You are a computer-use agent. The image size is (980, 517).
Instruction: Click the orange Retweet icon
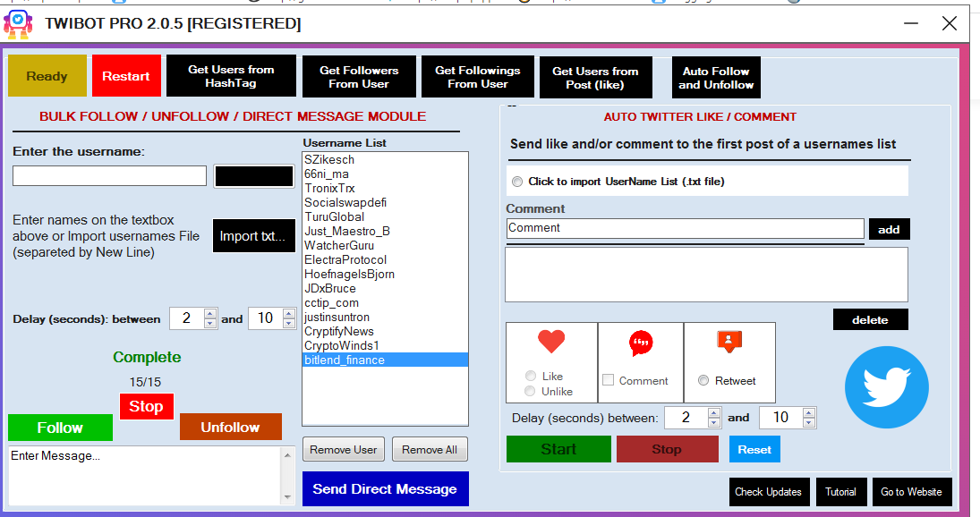coord(729,341)
